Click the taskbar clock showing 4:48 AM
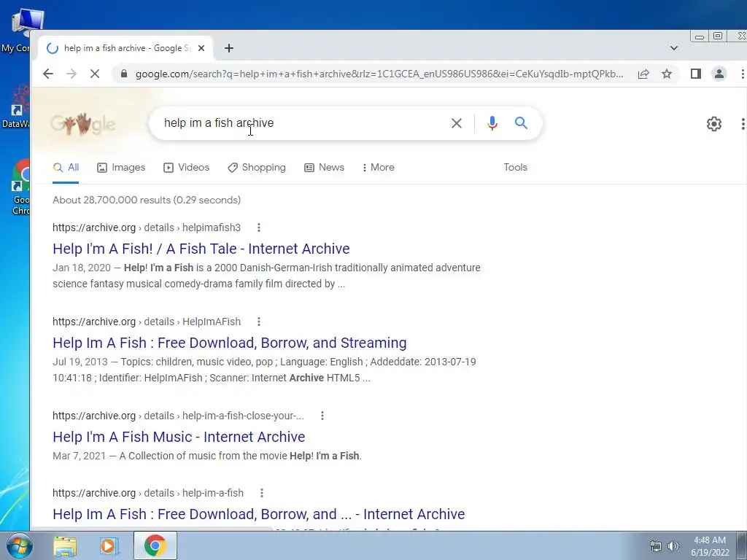 coord(710,546)
